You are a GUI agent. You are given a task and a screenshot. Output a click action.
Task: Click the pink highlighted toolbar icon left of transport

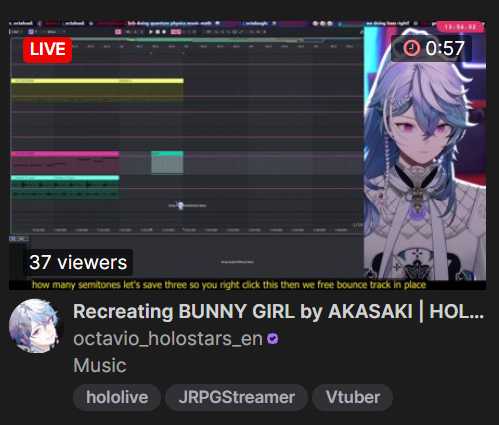coord(118,32)
